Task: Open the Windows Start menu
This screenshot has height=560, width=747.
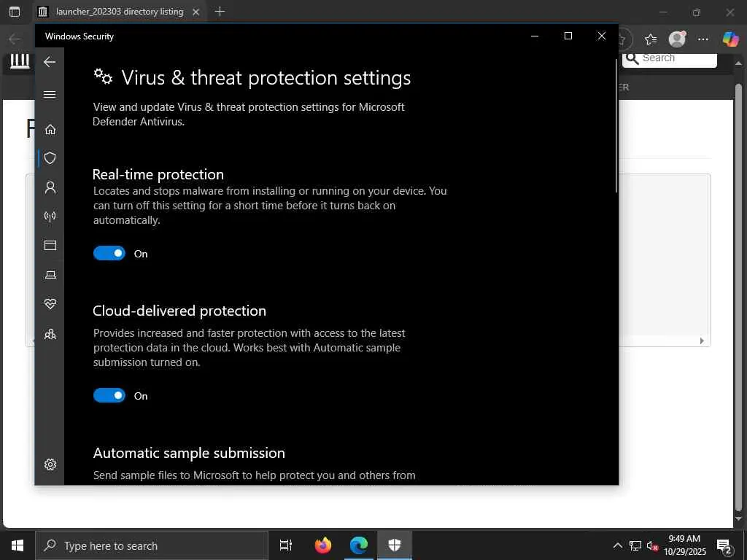Action: pyautogui.click(x=18, y=545)
